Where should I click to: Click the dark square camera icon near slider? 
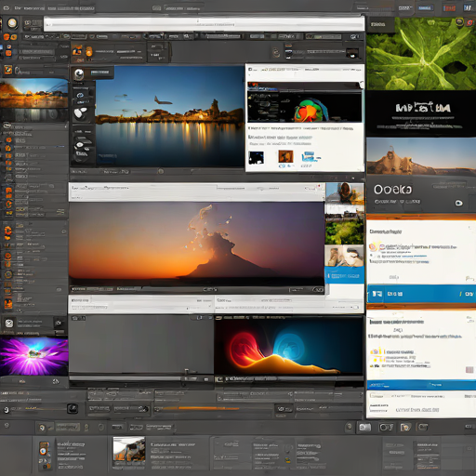73,408
